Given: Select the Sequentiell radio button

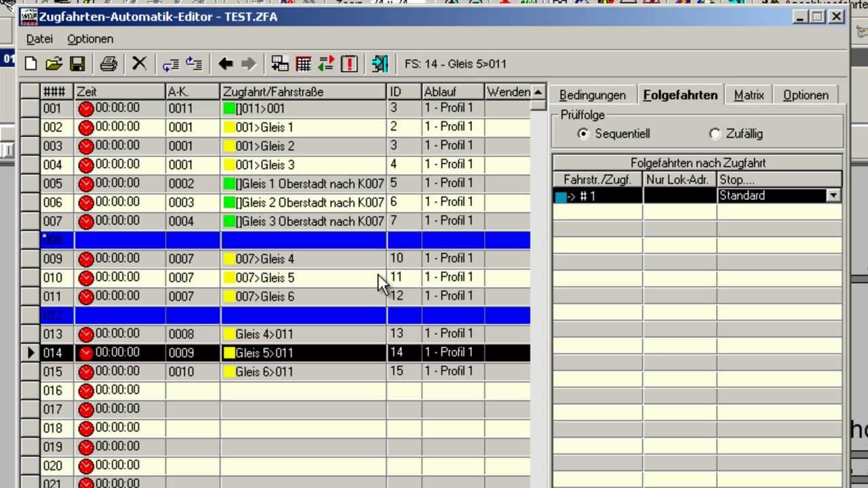Looking at the screenshot, I should pos(583,134).
